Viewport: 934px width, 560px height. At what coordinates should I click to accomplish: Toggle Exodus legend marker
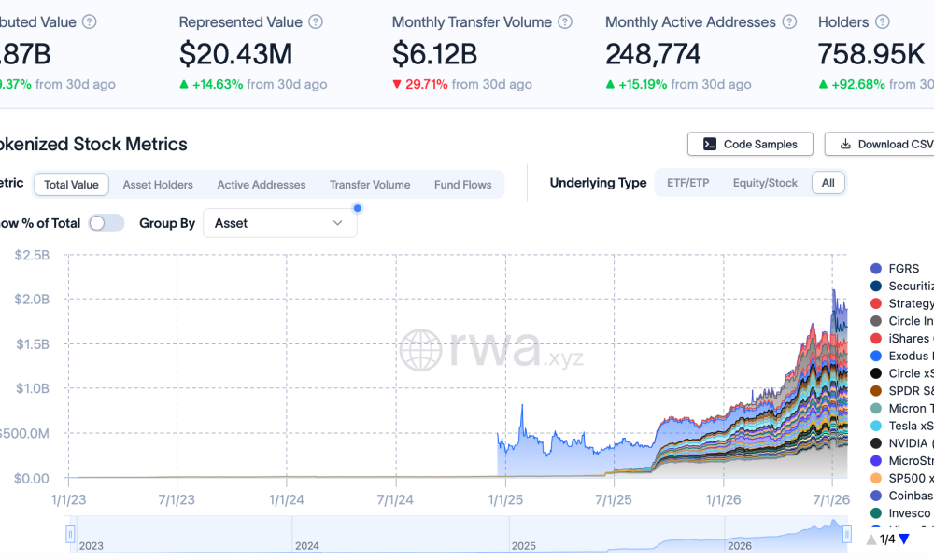[x=876, y=356]
